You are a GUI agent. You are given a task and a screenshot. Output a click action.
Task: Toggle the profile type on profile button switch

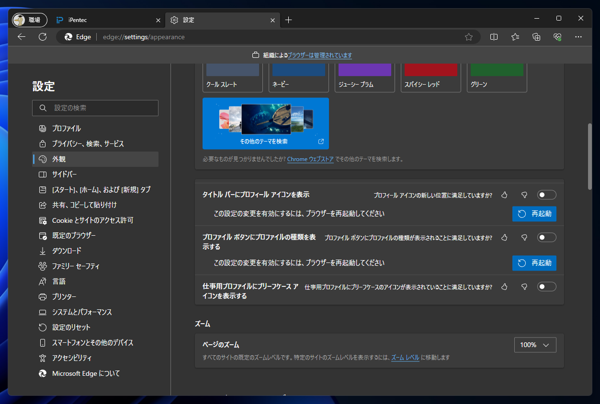pos(546,238)
